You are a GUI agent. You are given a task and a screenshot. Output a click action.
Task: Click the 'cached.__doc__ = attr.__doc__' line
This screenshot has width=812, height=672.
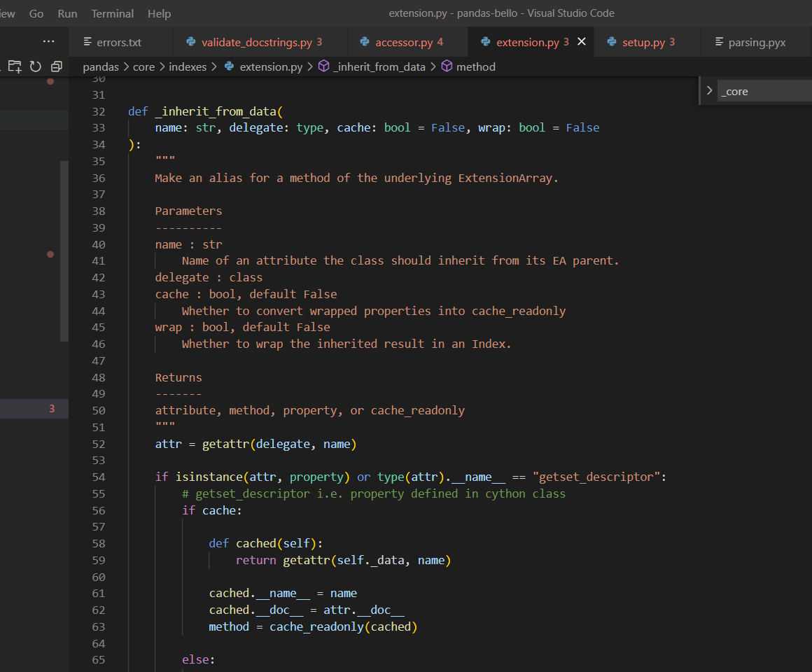click(x=307, y=610)
